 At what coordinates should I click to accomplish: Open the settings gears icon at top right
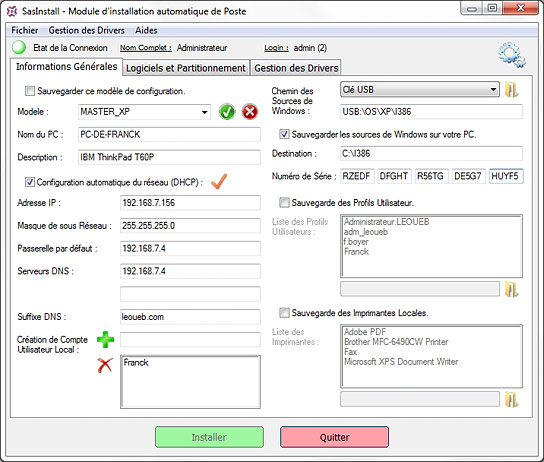point(512,55)
